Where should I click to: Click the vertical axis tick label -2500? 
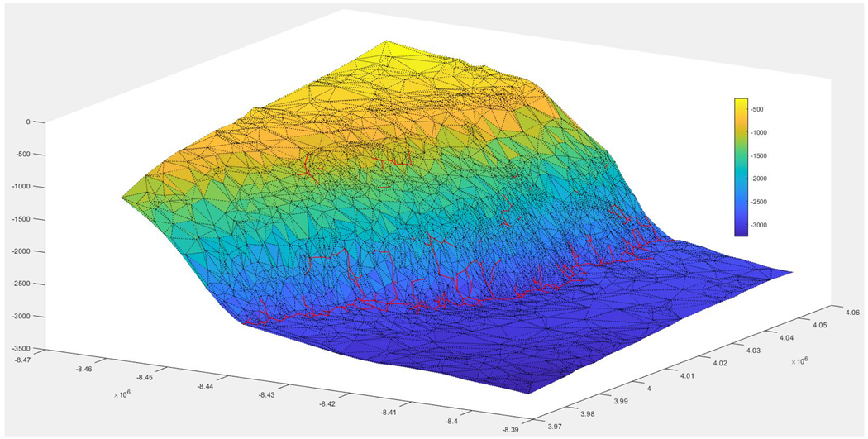pos(22,284)
